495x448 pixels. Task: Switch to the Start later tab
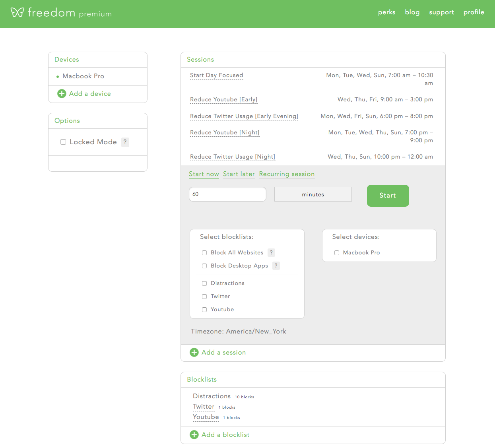239,174
